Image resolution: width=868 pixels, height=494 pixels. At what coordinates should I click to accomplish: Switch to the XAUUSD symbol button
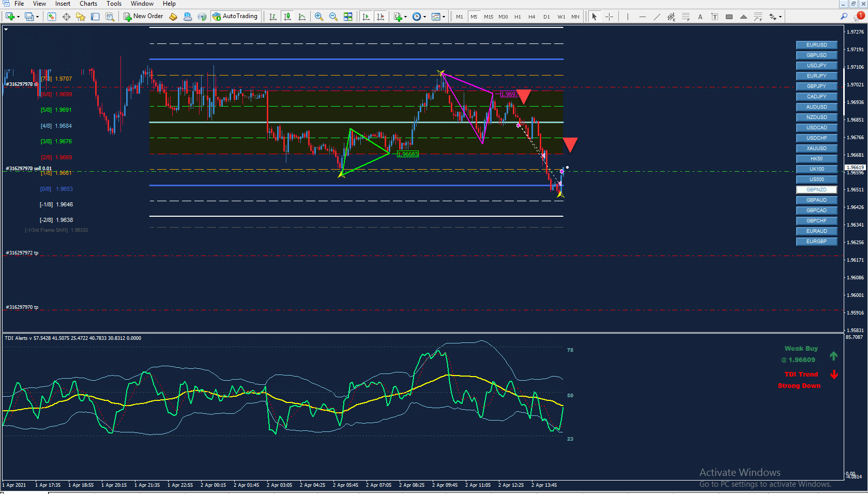click(x=817, y=148)
